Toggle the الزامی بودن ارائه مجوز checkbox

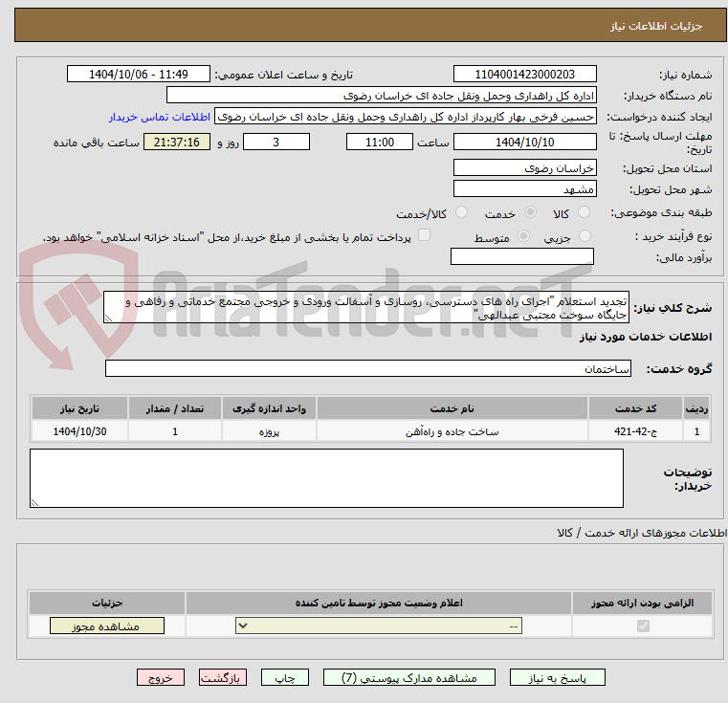click(x=643, y=626)
